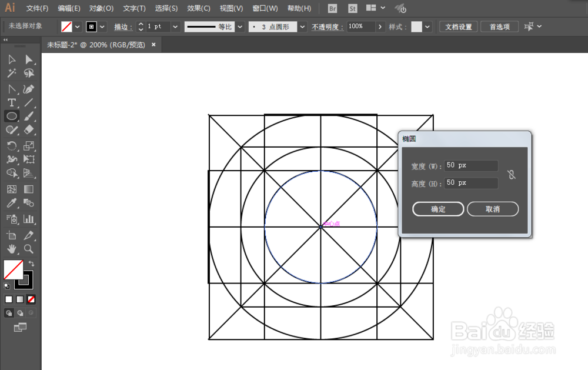Confirm the ellipse with 确定
The width and height of the screenshot is (588, 370).
(437, 209)
